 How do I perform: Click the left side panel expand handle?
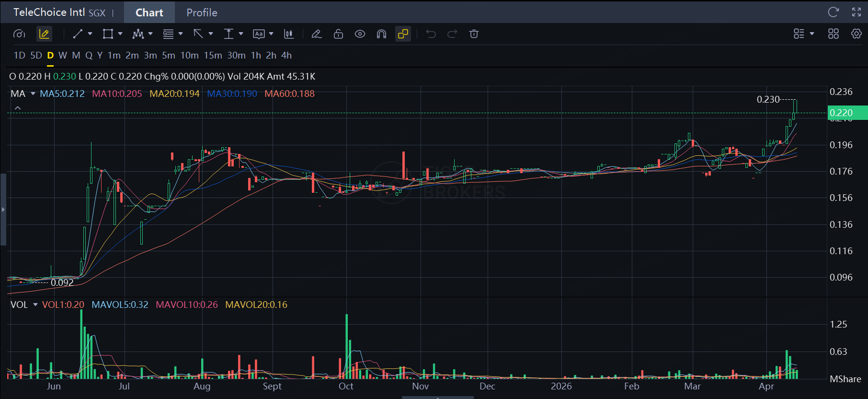point(3,210)
